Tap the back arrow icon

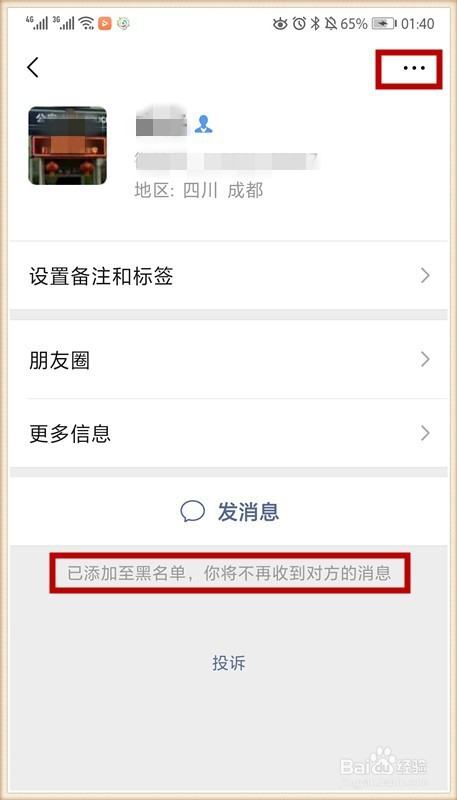(x=33, y=67)
